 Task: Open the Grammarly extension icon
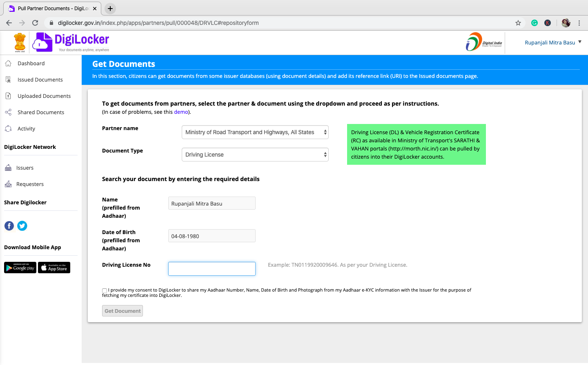coord(535,23)
